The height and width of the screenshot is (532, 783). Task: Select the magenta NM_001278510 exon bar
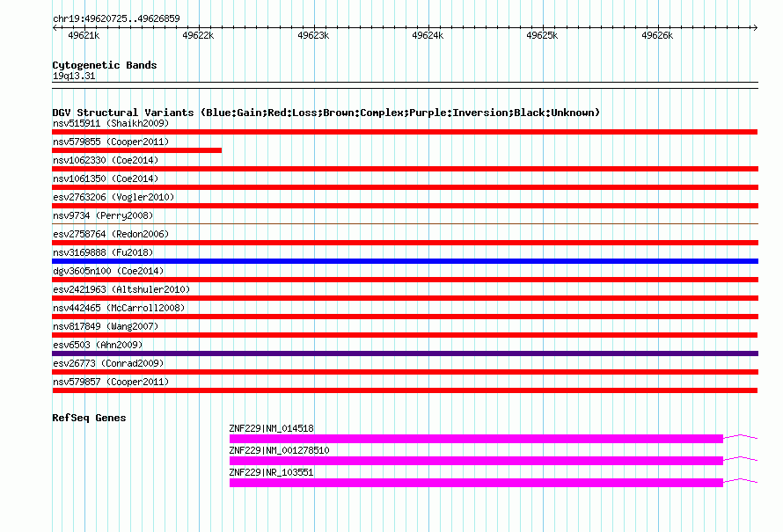(476, 461)
